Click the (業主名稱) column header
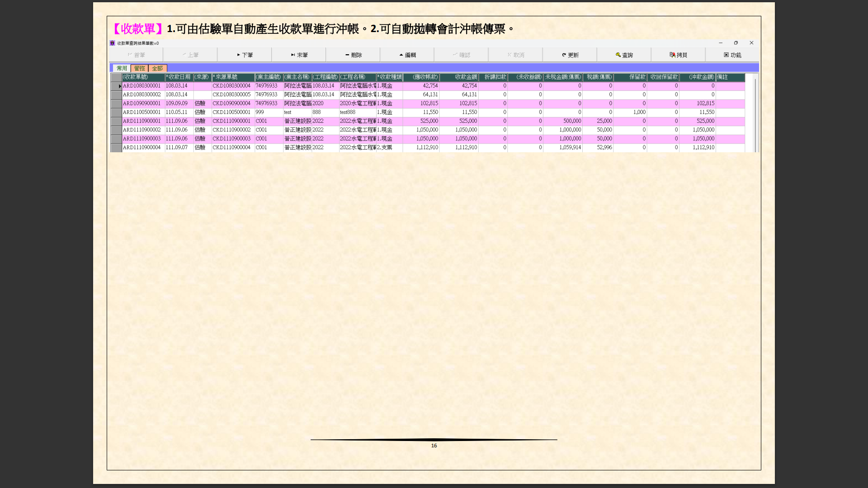Viewport: 868px width, 488px height. (x=297, y=77)
